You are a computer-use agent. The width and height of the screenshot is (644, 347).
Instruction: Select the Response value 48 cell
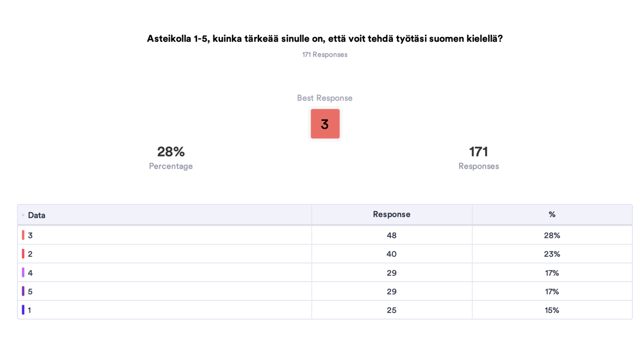(x=392, y=235)
